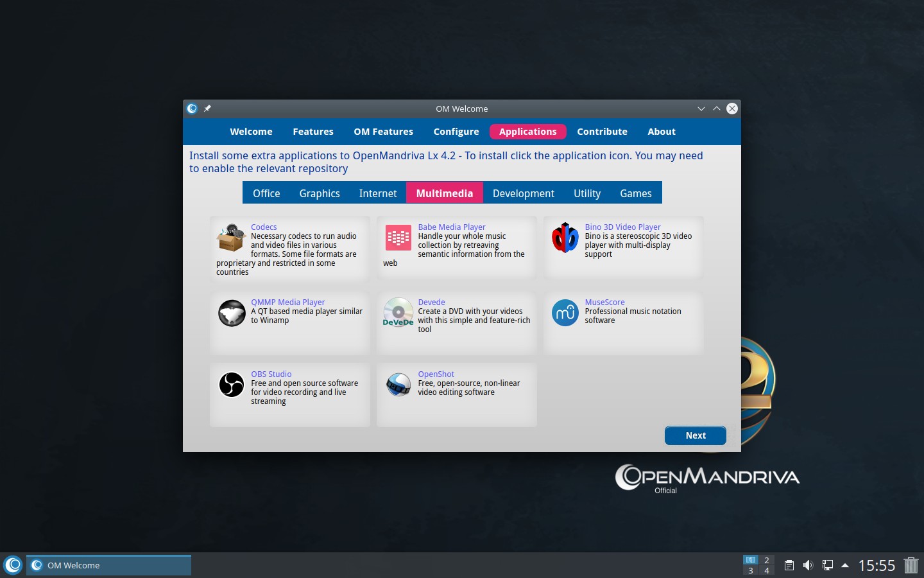Screen dimensions: 924x578
Task: Minimize the OM Welcome window
Action: 701,109
